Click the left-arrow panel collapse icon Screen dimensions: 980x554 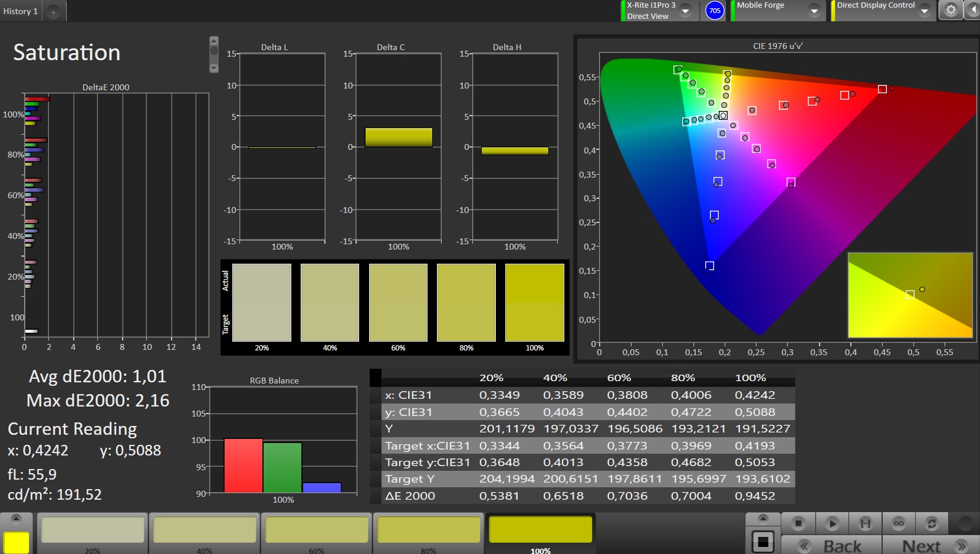pos(972,10)
